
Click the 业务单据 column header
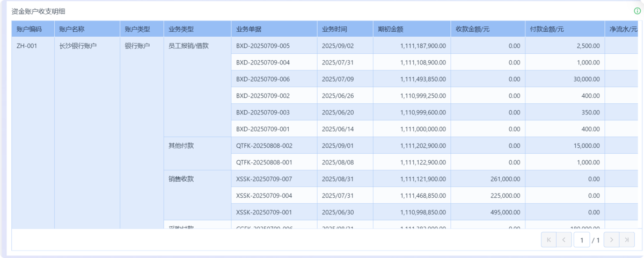[x=248, y=29]
